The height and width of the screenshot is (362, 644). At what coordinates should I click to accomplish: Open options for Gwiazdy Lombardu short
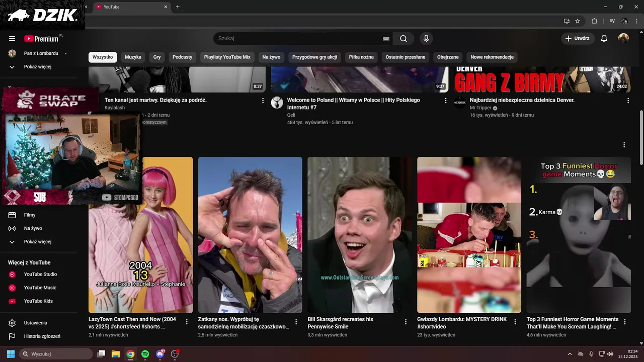click(x=515, y=322)
